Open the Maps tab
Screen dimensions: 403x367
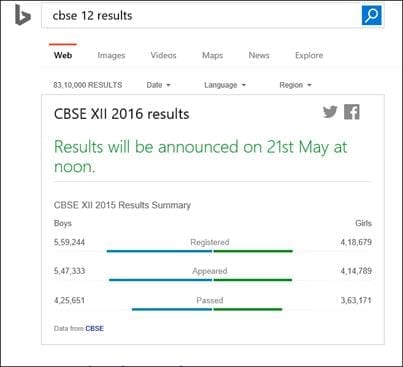(x=212, y=55)
